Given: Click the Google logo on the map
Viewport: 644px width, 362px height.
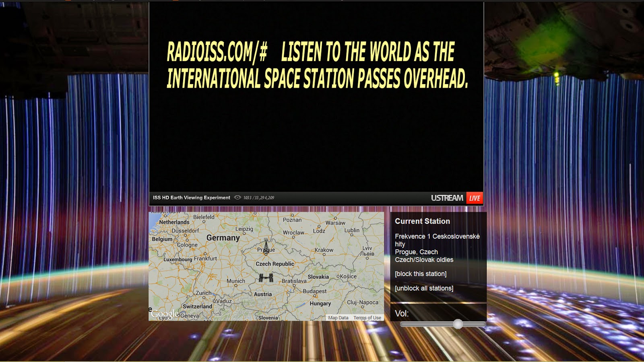Looking at the screenshot, I should 165,314.
